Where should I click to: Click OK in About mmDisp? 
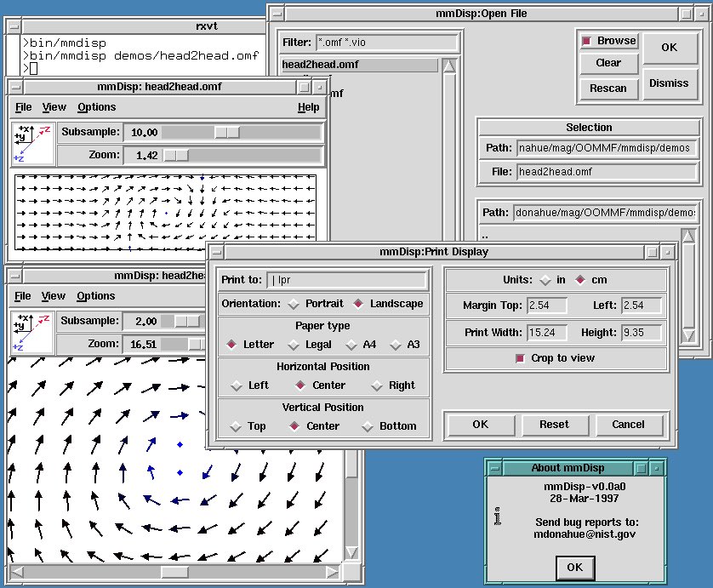coord(575,568)
